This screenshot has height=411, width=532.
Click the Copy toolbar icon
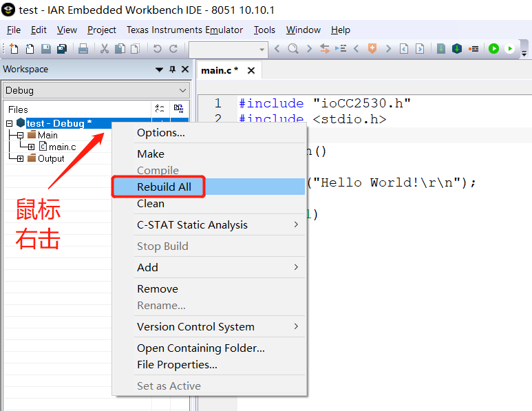click(120, 49)
